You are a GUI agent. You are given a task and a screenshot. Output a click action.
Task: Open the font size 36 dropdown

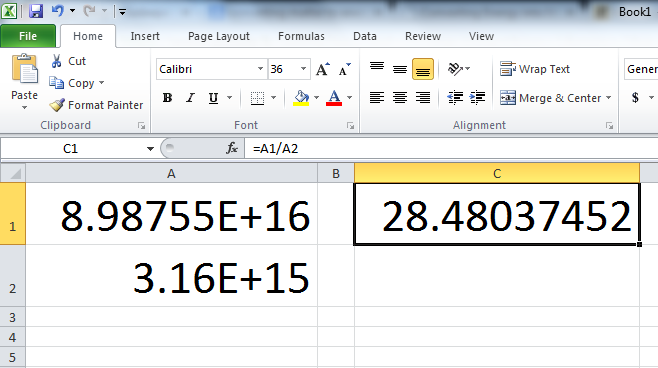(x=303, y=69)
